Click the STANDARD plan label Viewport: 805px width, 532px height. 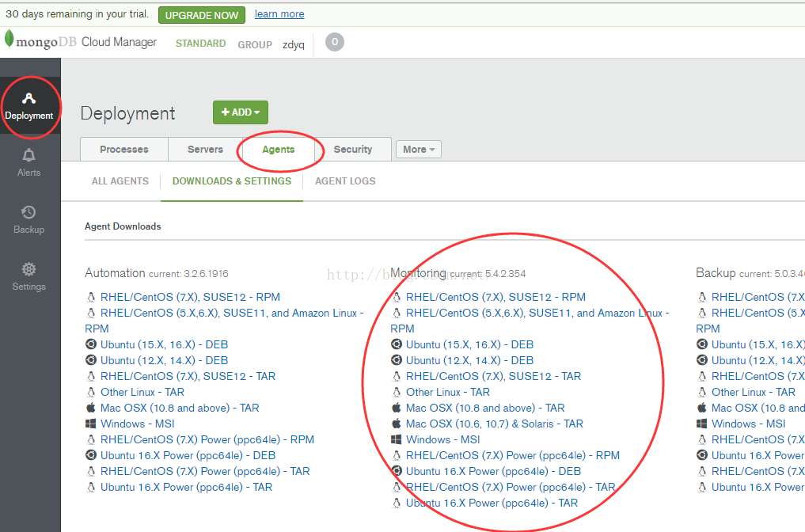coord(201,44)
